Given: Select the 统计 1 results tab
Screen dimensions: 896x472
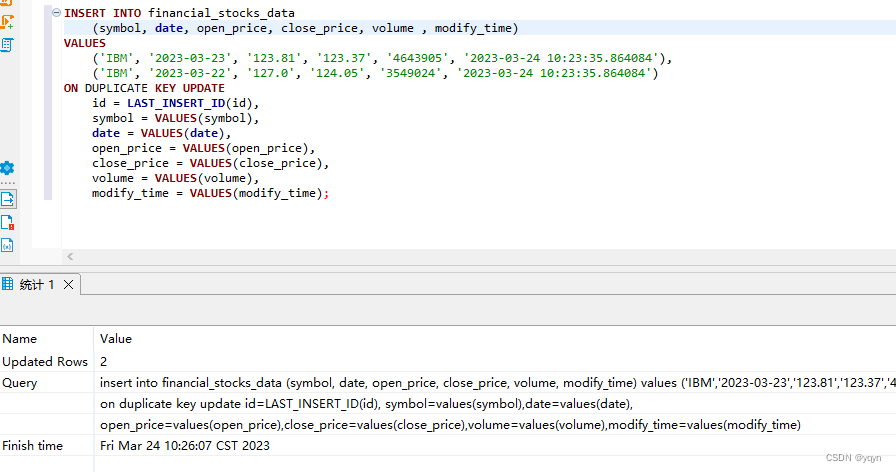Looking at the screenshot, I should [37, 285].
